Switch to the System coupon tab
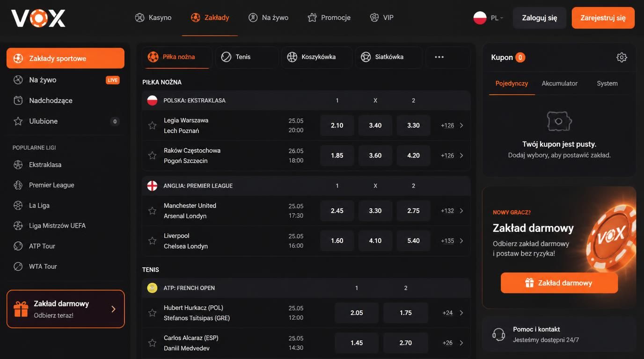Screen dimensions: 644x359 point(607,83)
